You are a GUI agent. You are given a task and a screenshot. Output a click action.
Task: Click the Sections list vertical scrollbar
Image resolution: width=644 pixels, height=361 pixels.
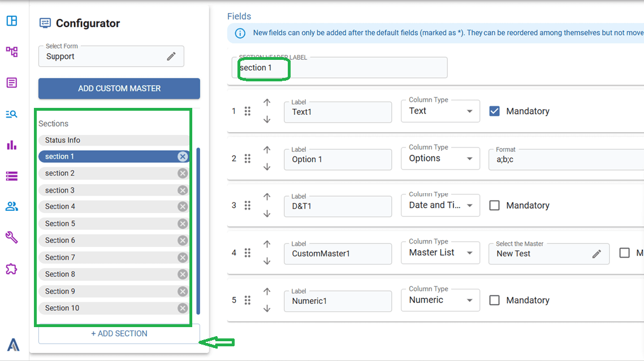point(198,231)
